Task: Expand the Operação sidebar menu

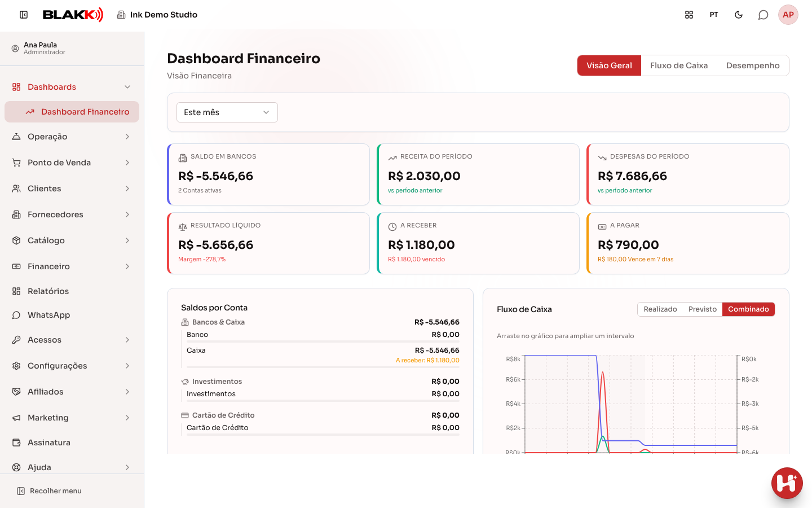Action: tap(72, 137)
